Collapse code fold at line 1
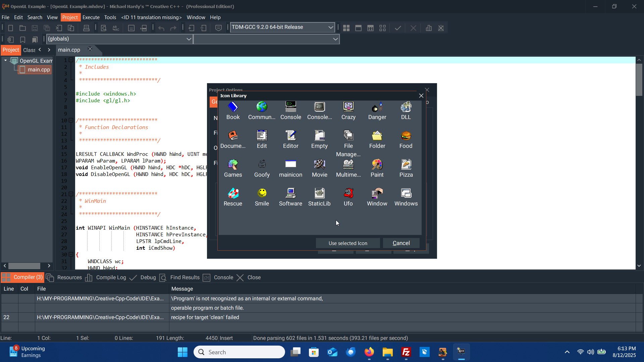This screenshot has height=362, width=644. pyautogui.click(x=71, y=60)
